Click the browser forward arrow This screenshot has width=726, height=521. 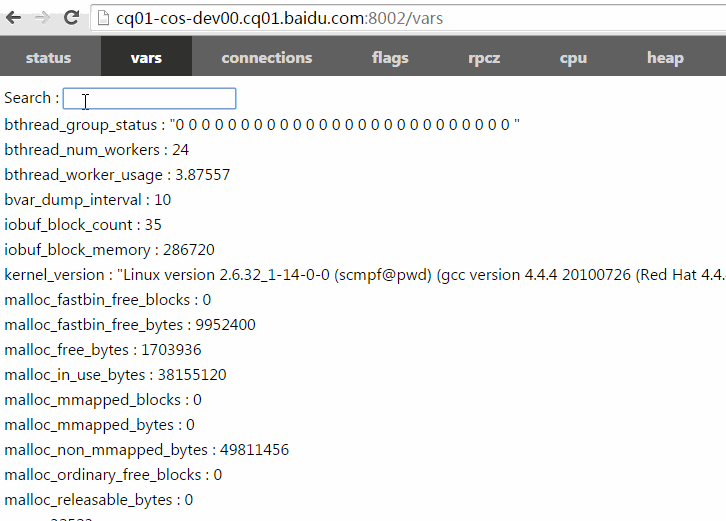pyautogui.click(x=42, y=18)
